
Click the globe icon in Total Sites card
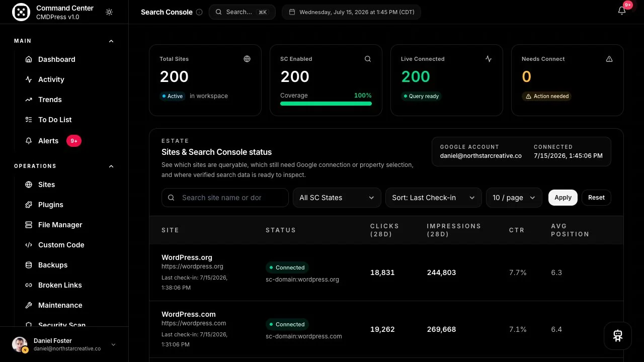point(247,59)
